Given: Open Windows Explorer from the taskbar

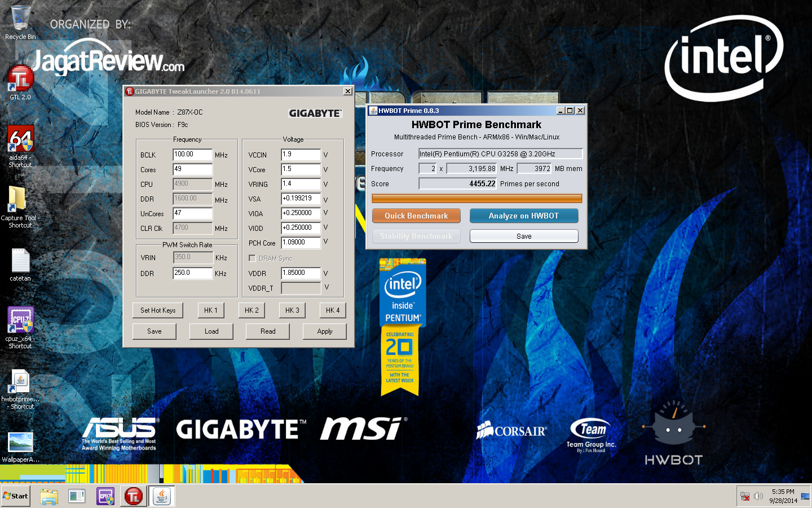Looking at the screenshot, I should point(49,496).
